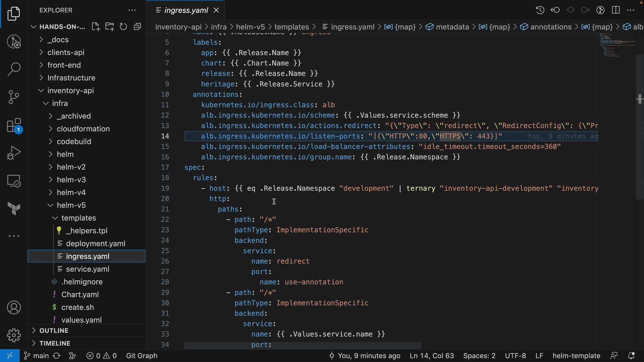Expand the OUTLINE section
Viewport: 644px width, 362px height.
pyautogui.click(x=54, y=330)
